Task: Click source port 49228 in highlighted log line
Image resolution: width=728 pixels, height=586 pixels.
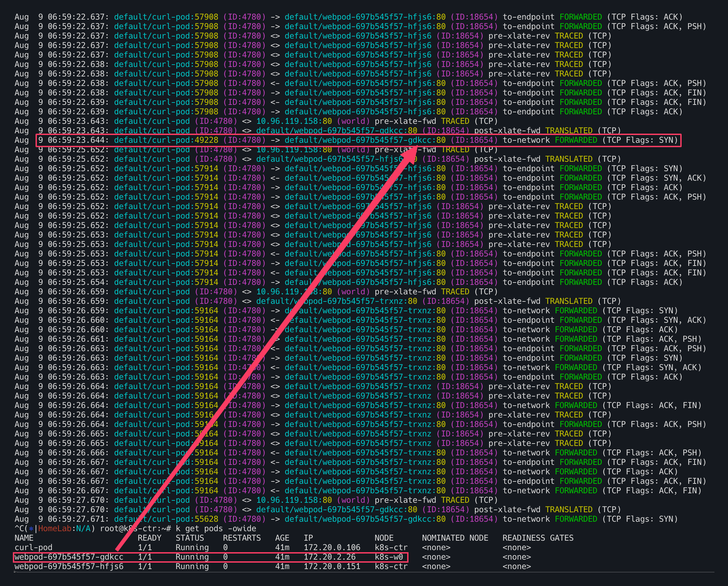Action: pyautogui.click(x=206, y=140)
